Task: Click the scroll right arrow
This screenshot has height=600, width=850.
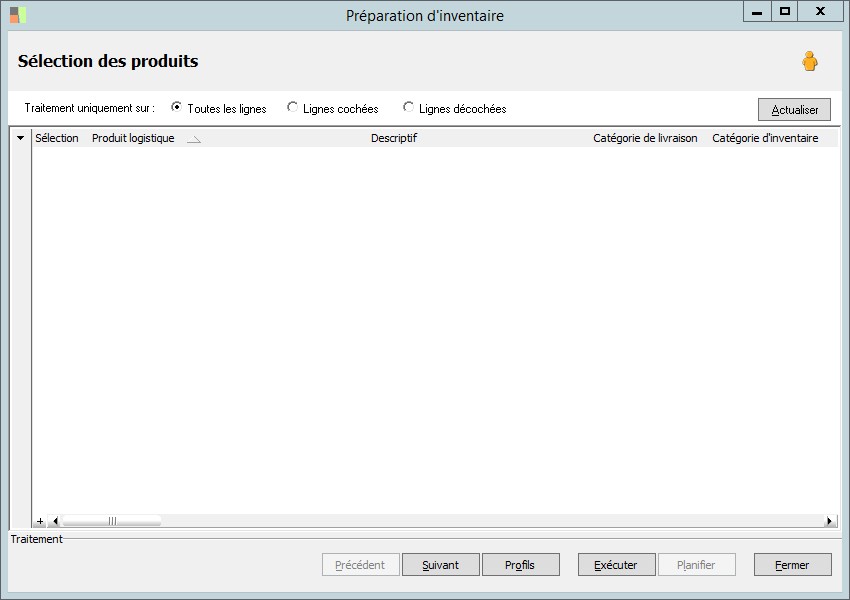Action: point(829,521)
